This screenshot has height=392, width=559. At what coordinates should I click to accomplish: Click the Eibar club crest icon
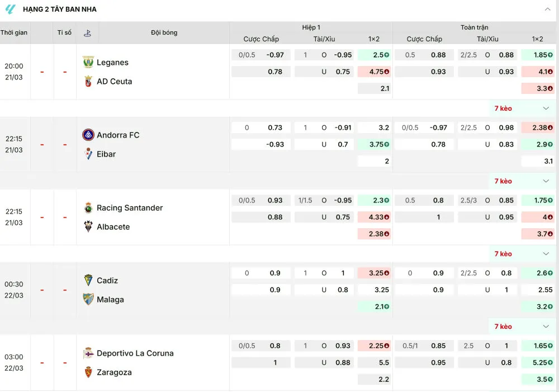point(88,154)
